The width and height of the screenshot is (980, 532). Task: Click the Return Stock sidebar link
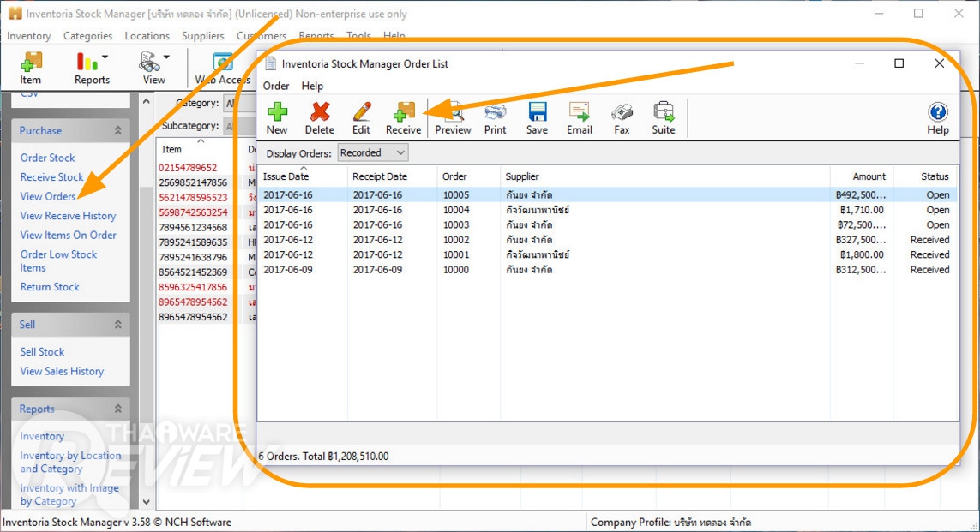click(50, 287)
